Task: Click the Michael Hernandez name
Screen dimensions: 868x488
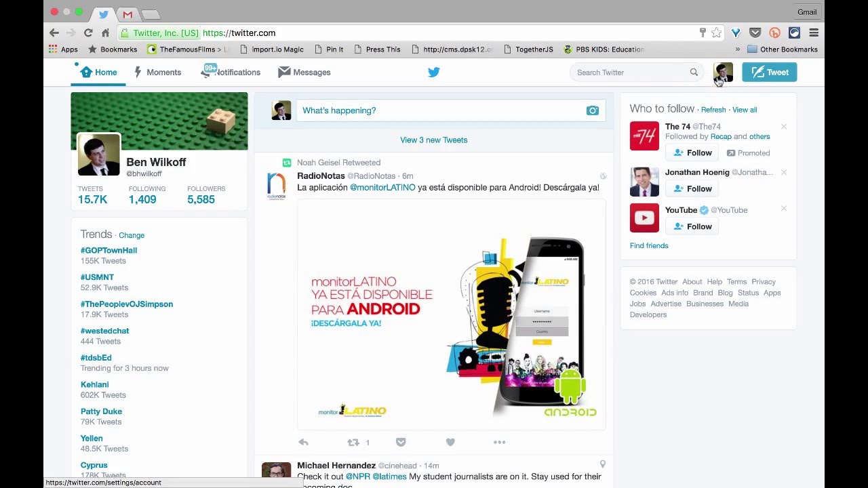Action: point(336,465)
